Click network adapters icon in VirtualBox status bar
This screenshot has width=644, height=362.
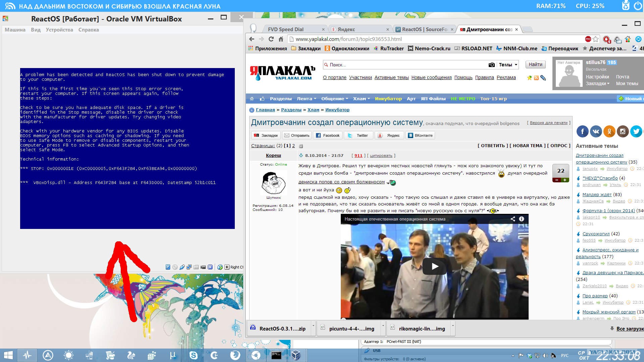(x=189, y=267)
